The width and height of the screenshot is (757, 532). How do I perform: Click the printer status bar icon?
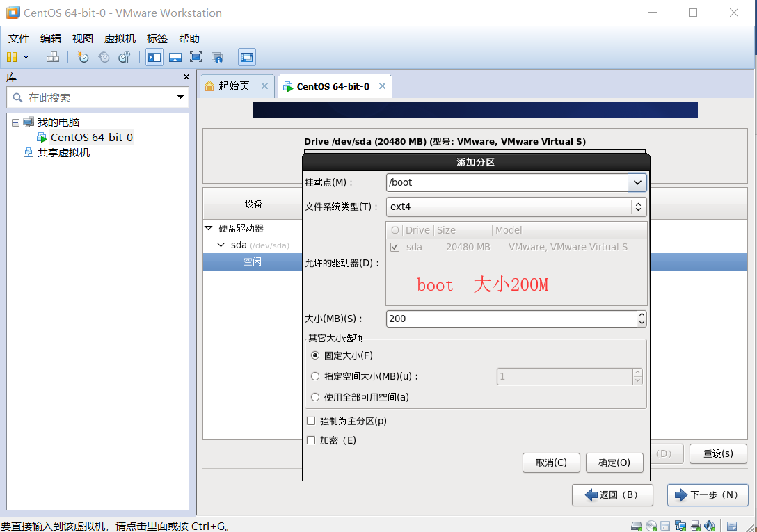click(695, 526)
